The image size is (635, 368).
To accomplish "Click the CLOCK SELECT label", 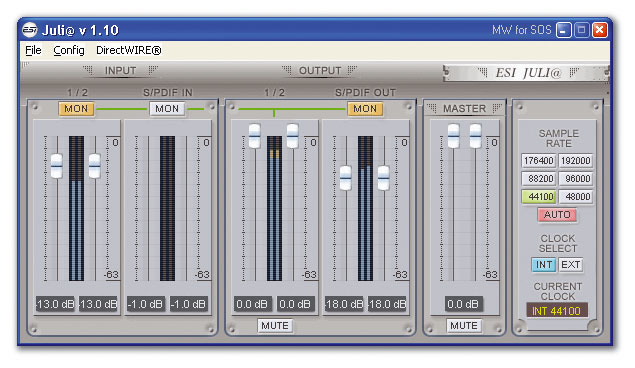I will (x=558, y=243).
